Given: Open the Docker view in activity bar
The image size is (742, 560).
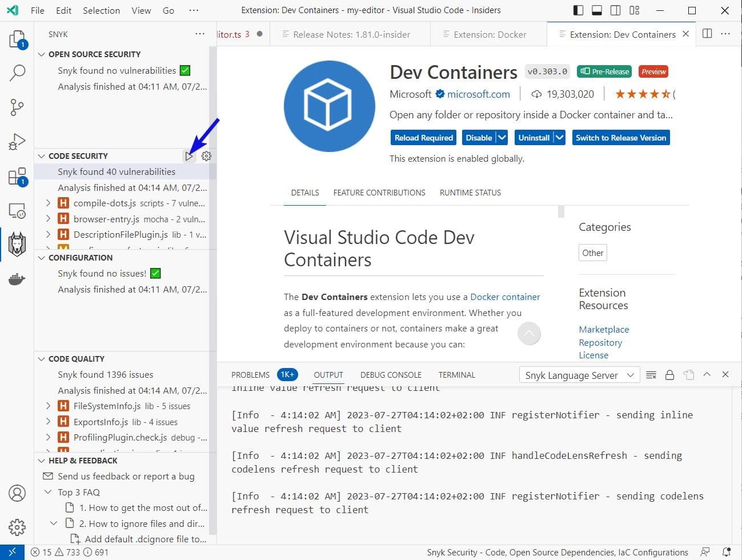Looking at the screenshot, I should click(17, 279).
